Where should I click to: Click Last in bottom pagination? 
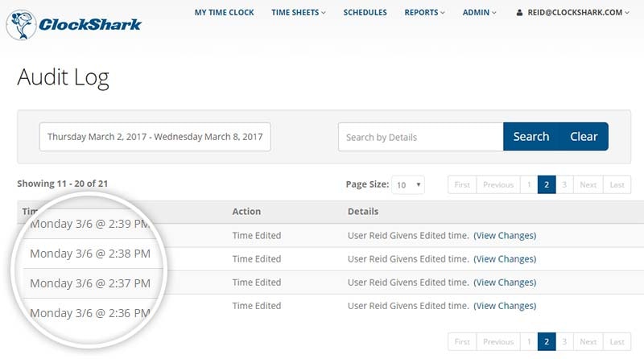coord(617,342)
